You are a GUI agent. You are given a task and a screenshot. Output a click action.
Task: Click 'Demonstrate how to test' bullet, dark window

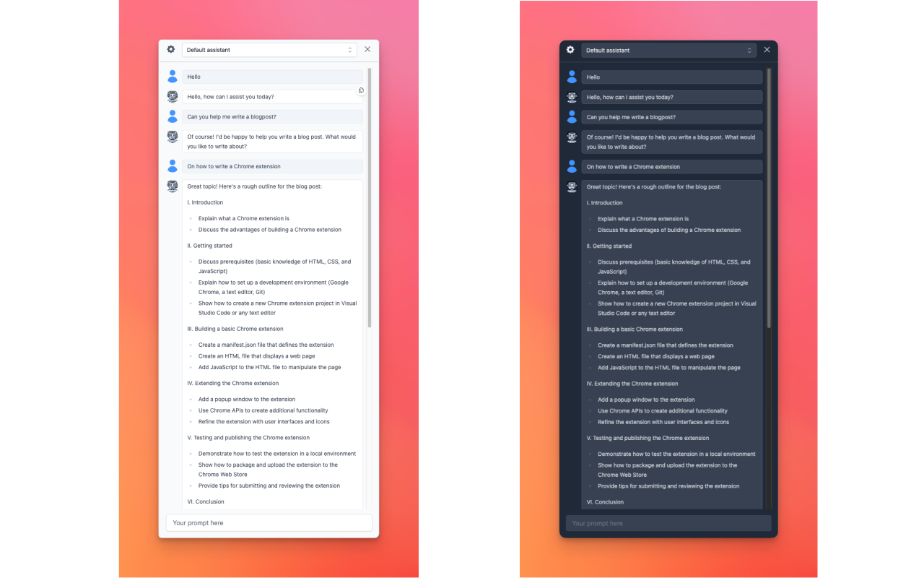coord(676,454)
